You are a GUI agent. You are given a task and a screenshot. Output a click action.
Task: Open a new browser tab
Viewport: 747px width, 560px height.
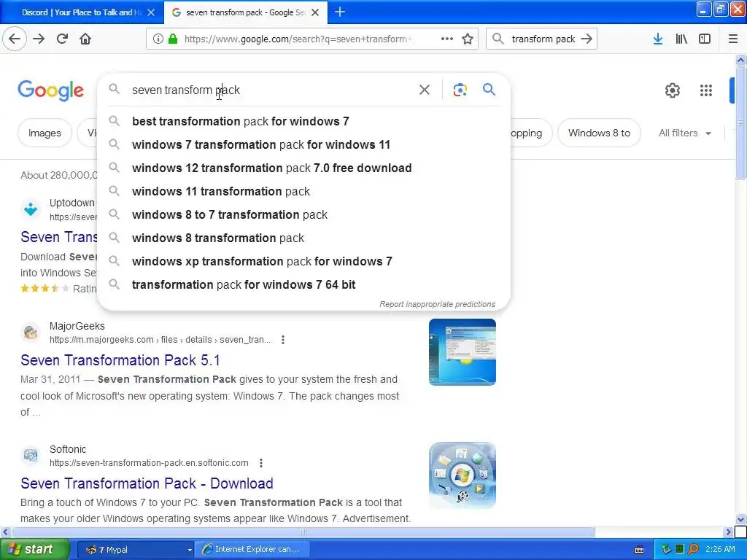point(340,12)
